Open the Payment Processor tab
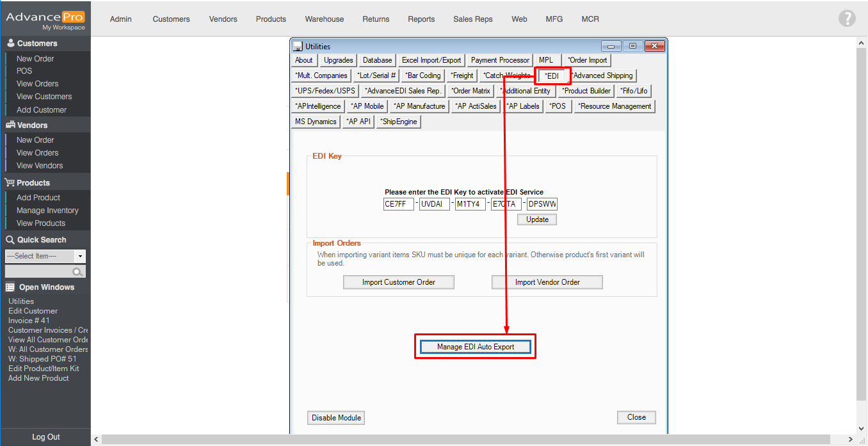The image size is (868, 446). coord(501,60)
